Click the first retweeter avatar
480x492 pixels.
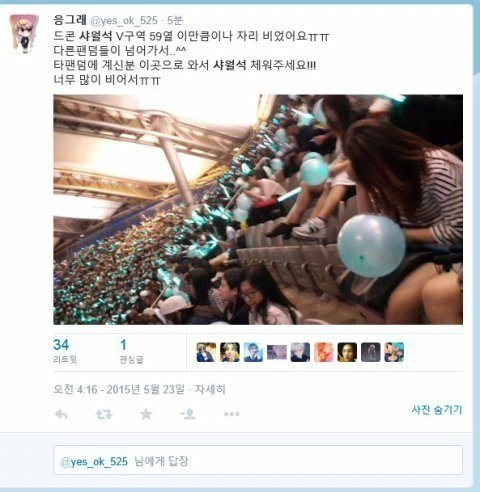coord(206,352)
